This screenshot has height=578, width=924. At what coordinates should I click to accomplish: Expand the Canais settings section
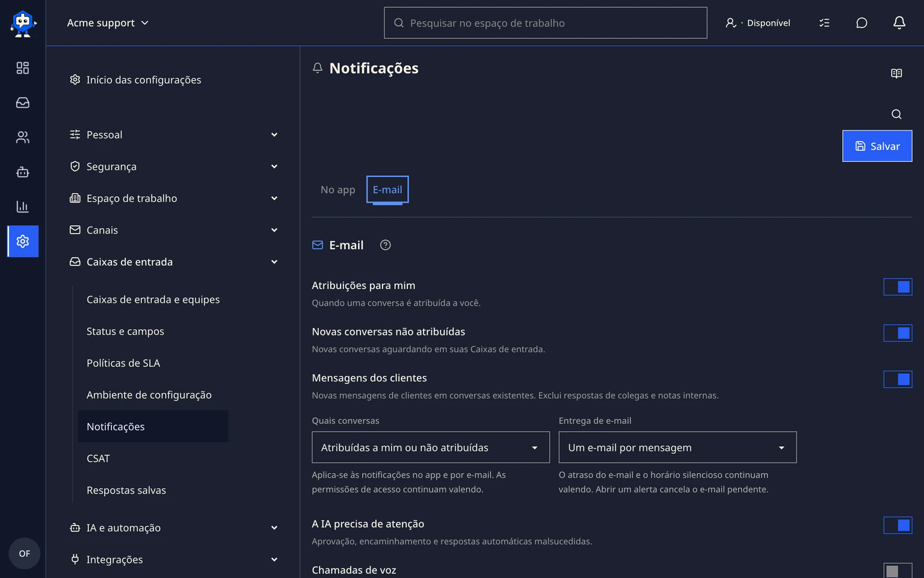tap(174, 230)
